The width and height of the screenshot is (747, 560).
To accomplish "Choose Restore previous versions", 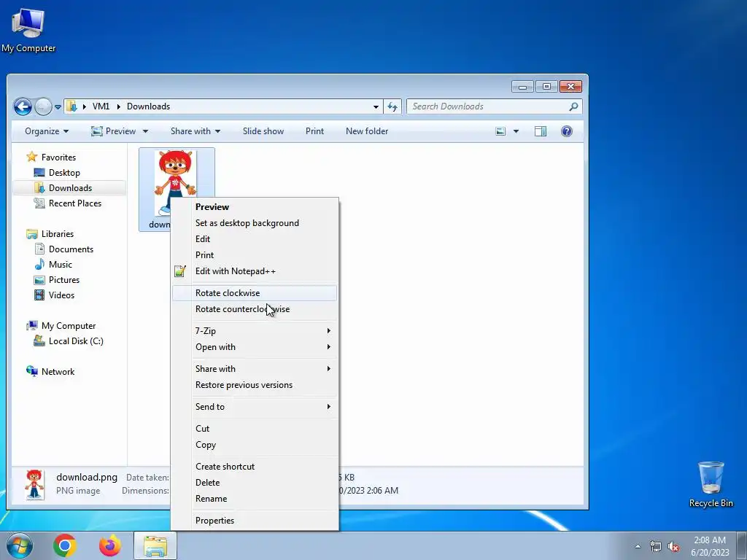I will point(255,385).
